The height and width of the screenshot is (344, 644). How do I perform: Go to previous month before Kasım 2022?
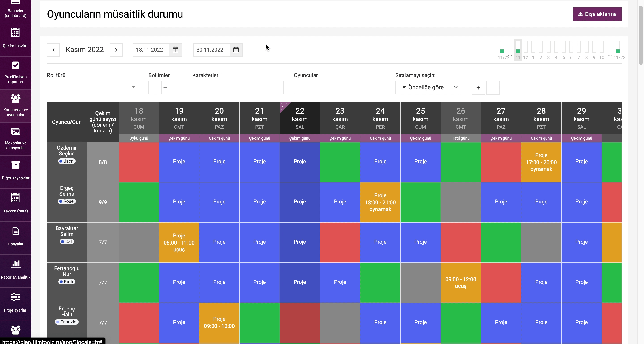point(53,50)
